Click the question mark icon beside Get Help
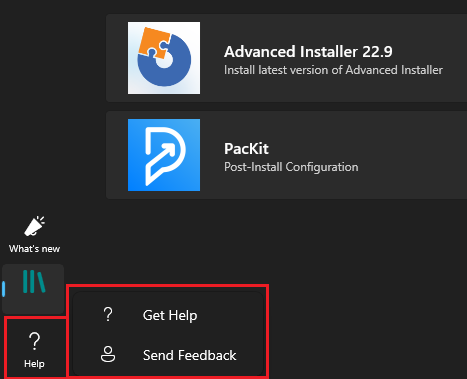 (x=108, y=315)
